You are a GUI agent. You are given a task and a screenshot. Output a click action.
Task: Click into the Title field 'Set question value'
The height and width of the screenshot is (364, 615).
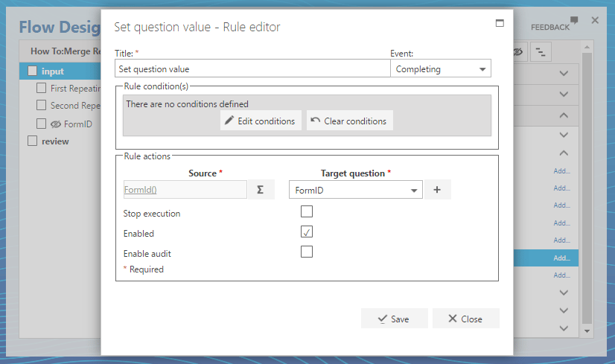coord(252,69)
